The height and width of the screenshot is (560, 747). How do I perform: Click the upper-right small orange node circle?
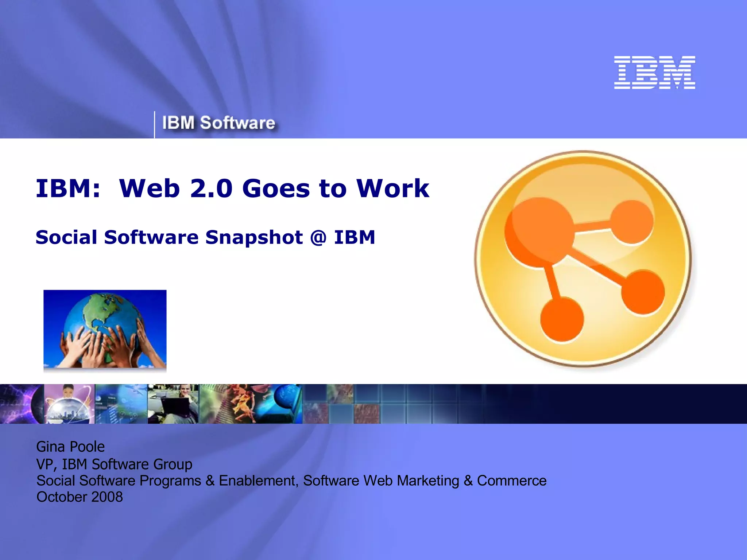(x=632, y=222)
